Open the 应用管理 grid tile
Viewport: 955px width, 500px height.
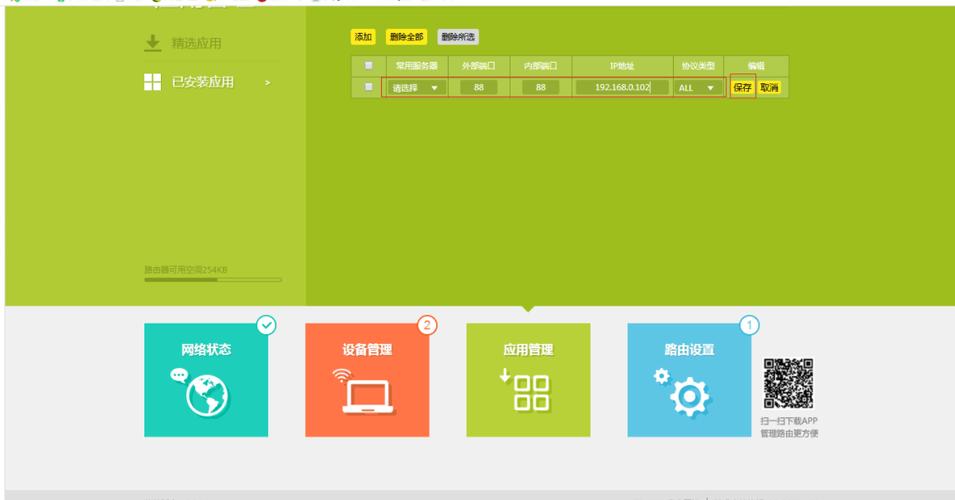pos(528,380)
